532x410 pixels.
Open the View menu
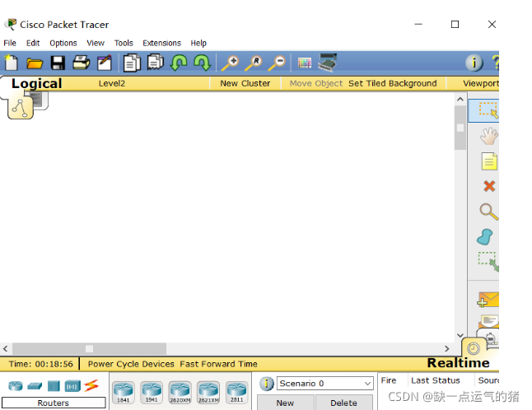coord(96,43)
